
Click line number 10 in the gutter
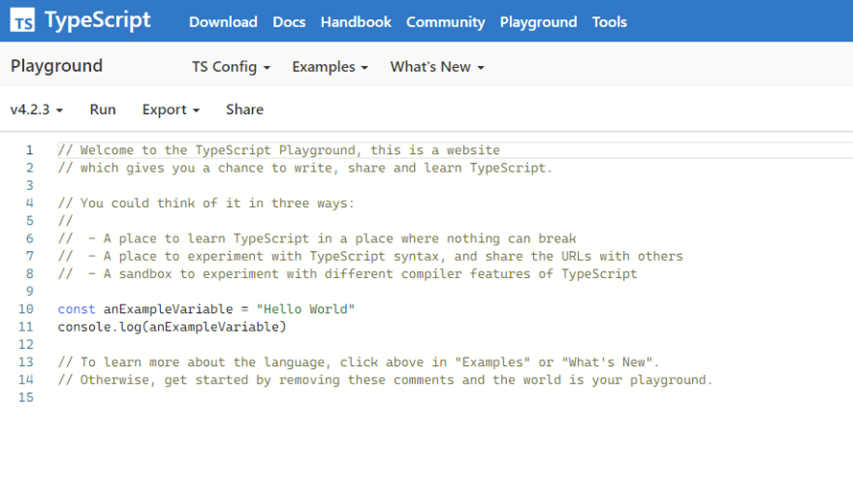click(25, 309)
